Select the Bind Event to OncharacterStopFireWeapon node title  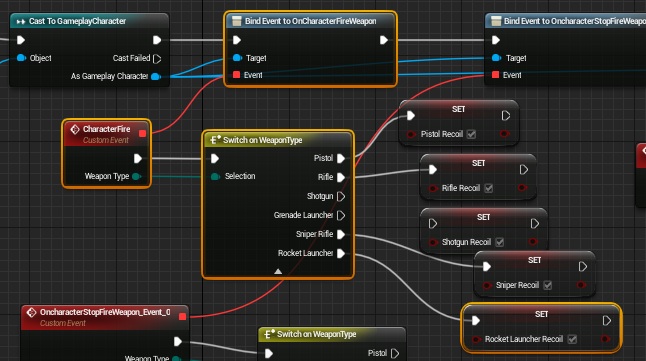pos(575,21)
